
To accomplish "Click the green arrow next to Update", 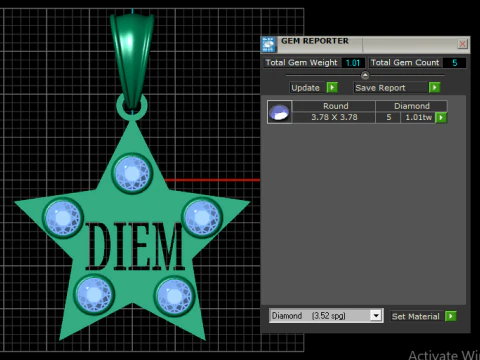I will coord(332,87).
